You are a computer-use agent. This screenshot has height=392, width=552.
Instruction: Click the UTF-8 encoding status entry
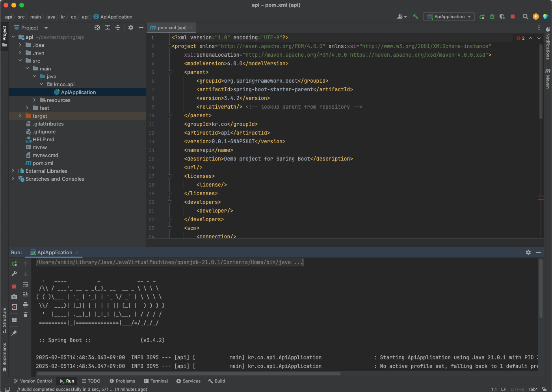[x=517, y=389]
